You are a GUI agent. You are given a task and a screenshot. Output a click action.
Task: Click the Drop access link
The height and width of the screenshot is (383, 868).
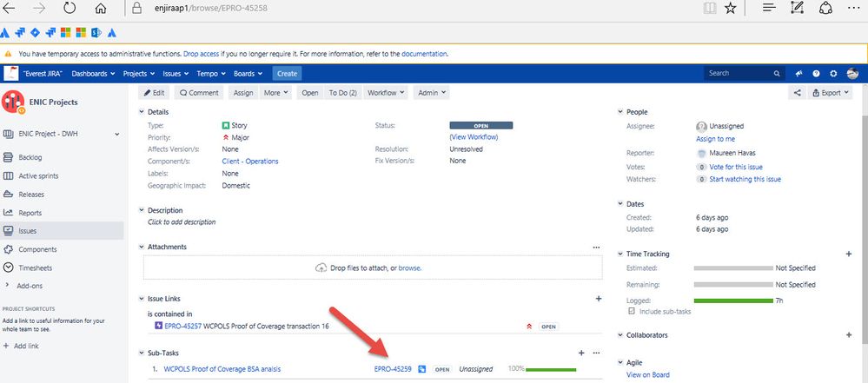[x=201, y=54]
